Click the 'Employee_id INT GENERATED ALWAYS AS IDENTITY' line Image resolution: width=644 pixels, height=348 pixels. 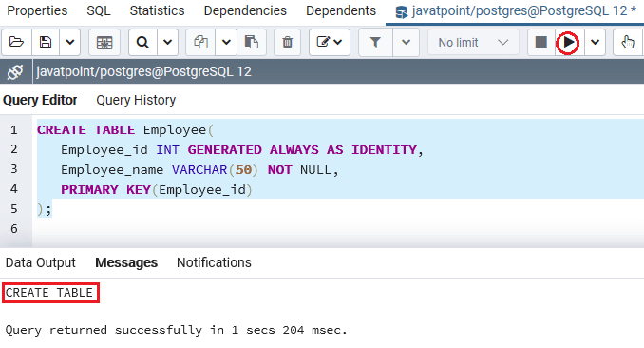(x=242, y=149)
